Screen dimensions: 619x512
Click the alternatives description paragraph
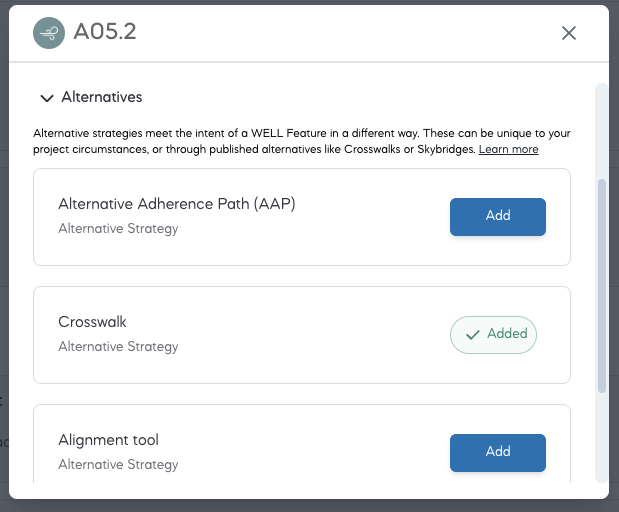(302, 141)
